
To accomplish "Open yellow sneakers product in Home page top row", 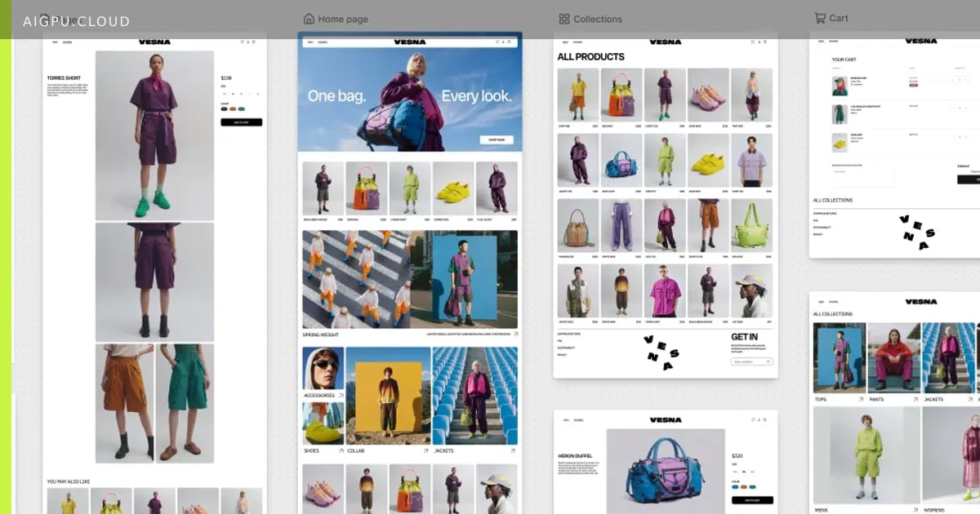I will [x=453, y=188].
